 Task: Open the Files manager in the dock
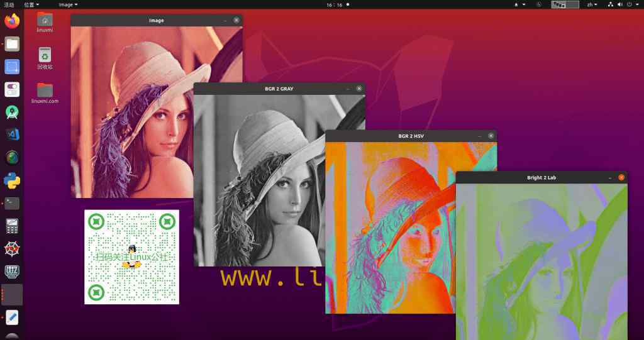(12, 44)
